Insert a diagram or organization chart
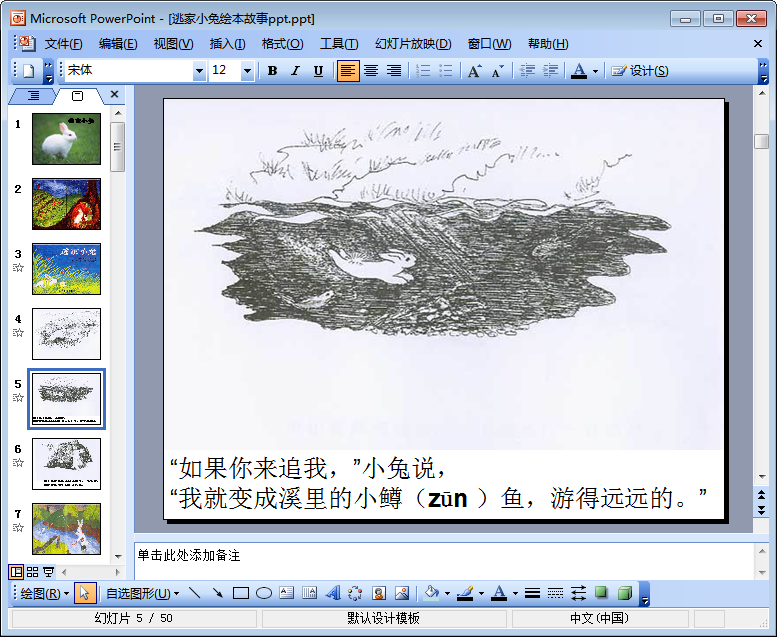 click(356, 593)
